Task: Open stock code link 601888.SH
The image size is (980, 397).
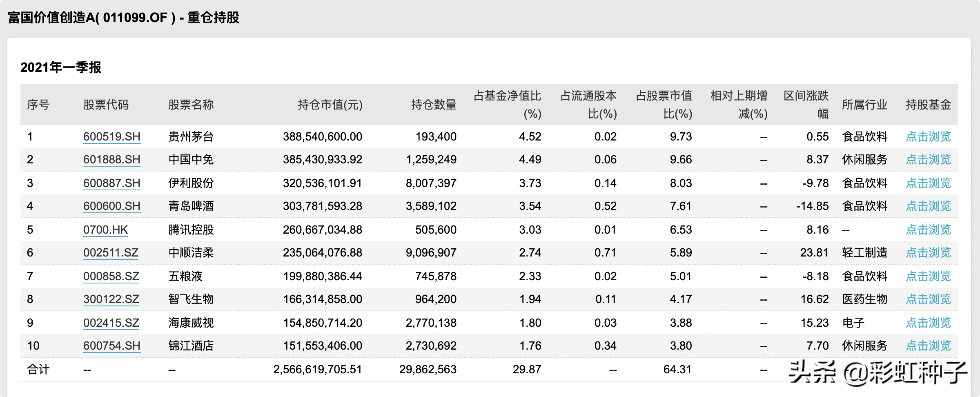Action: click(111, 159)
